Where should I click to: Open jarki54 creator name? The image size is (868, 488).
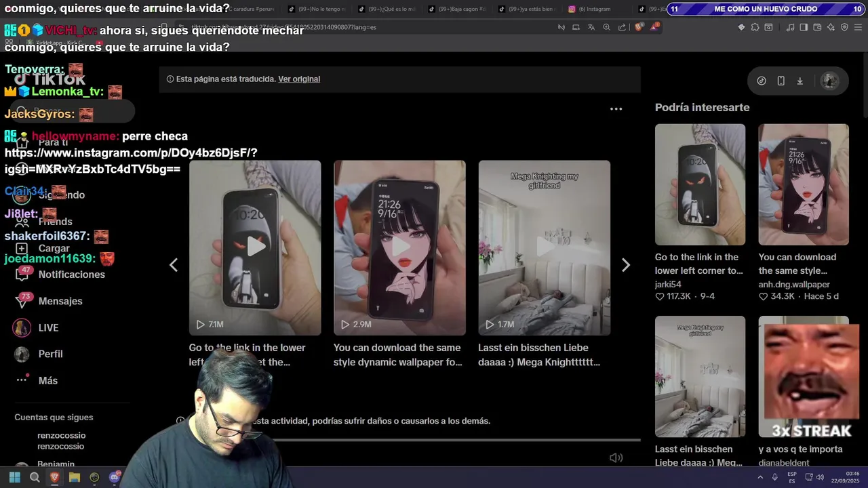tap(668, 285)
